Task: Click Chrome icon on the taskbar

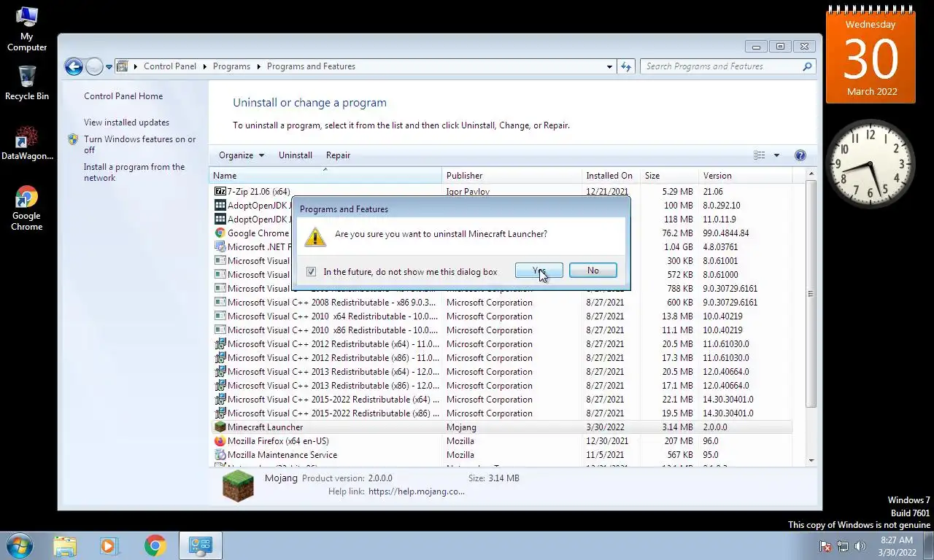Action: [155, 545]
